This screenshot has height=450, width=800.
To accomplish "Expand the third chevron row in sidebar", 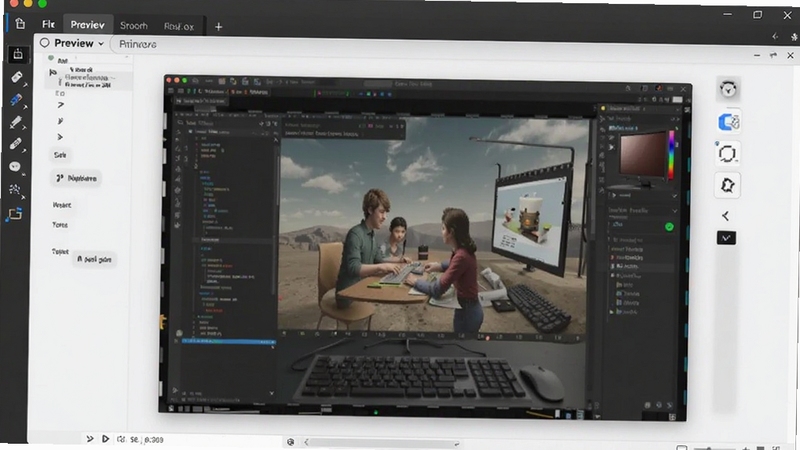I will (x=60, y=137).
